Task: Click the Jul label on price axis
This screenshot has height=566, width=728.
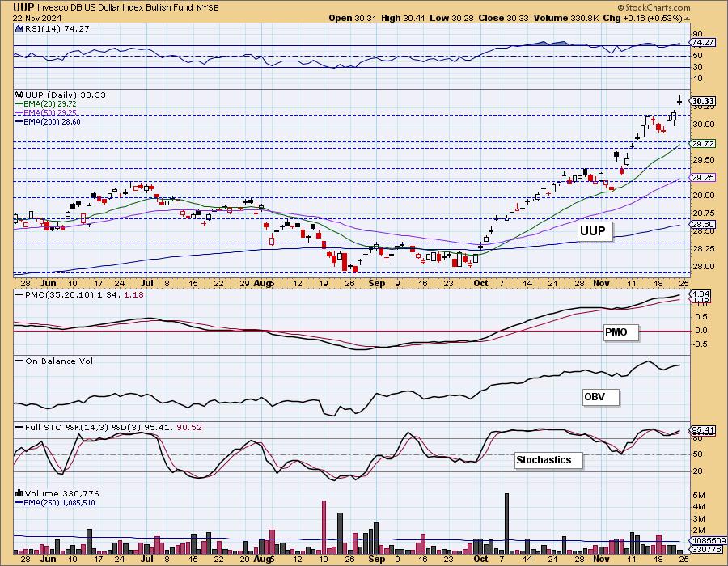Action: coord(147,284)
